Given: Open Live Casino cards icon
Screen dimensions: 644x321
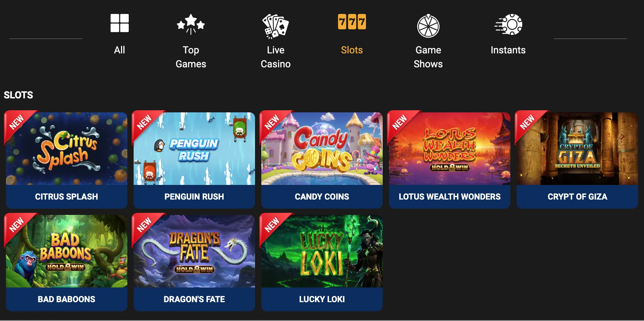Looking at the screenshot, I should coord(276,26).
